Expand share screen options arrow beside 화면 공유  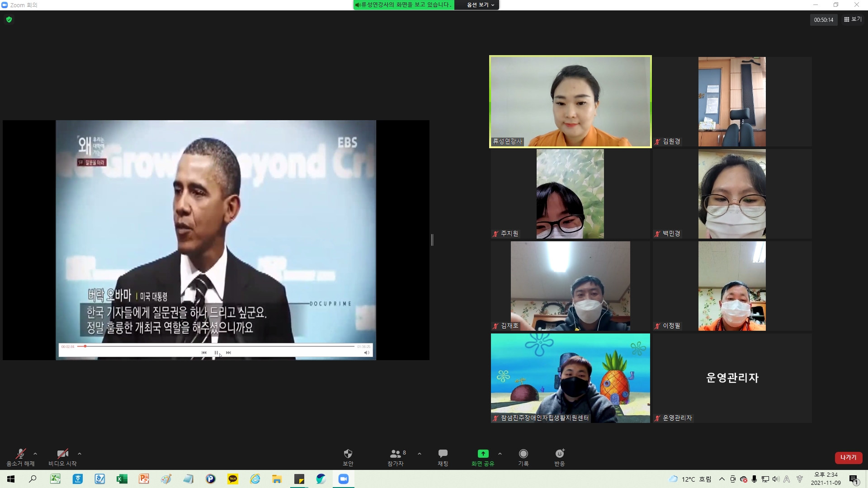[x=500, y=454]
